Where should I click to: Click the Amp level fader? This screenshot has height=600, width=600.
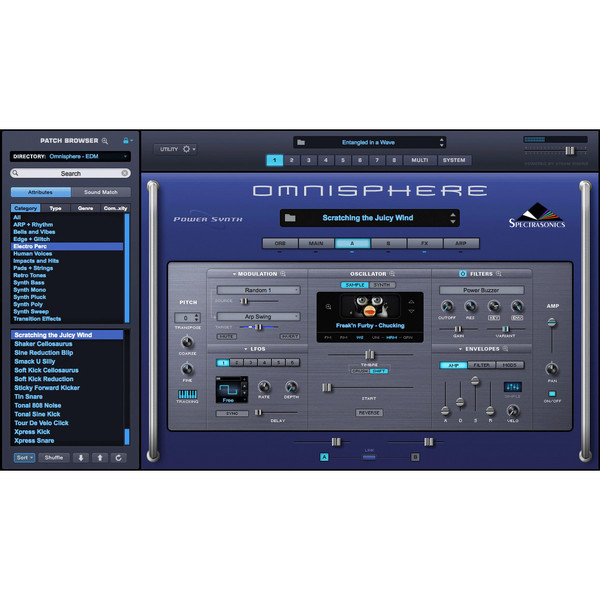click(x=551, y=322)
